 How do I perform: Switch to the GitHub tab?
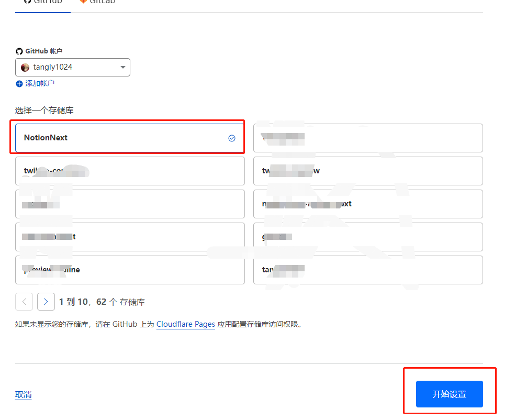(43, 3)
